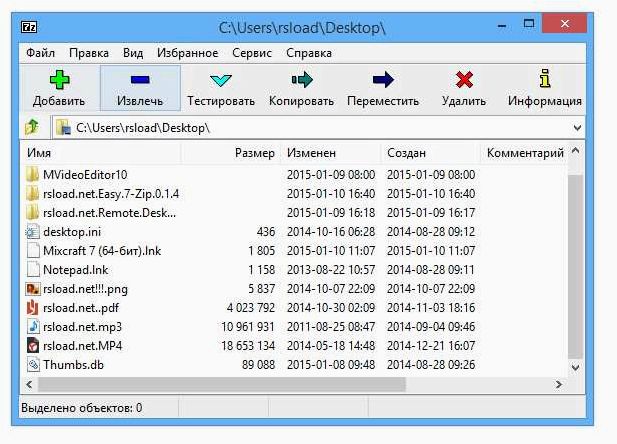The width and height of the screenshot is (617, 444).
Task: Open the Вид menu
Action: pyautogui.click(x=133, y=53)
